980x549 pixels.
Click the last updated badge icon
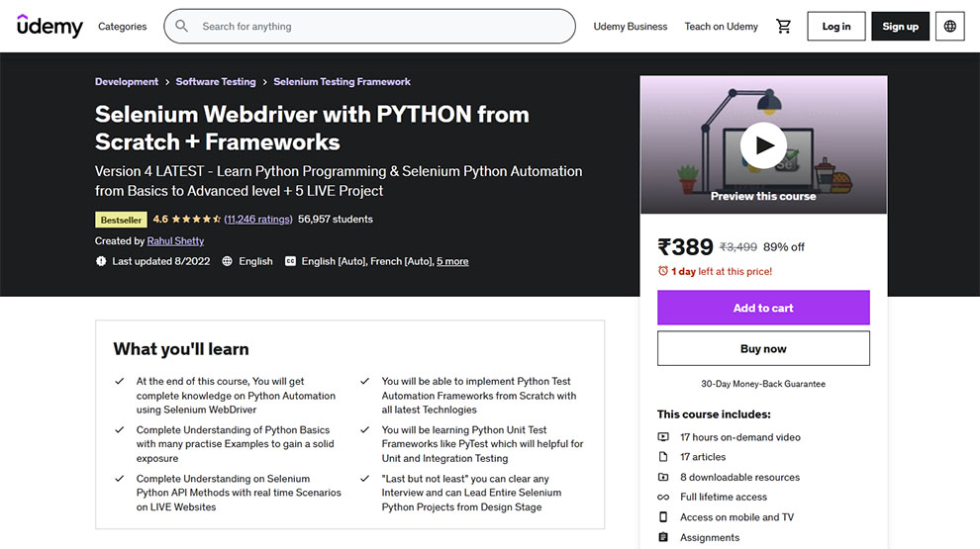101,261
